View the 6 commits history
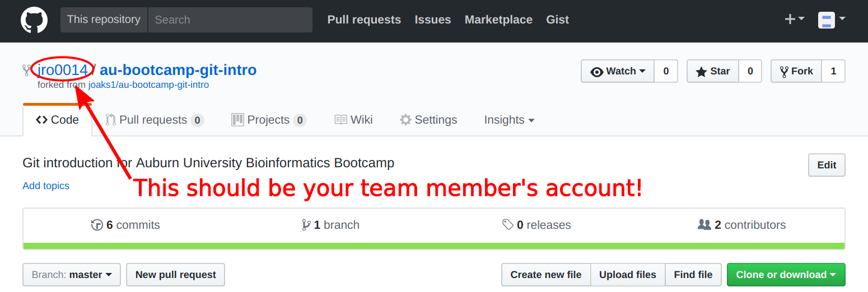Screen dimensions: 868x292 pos(125,225)
